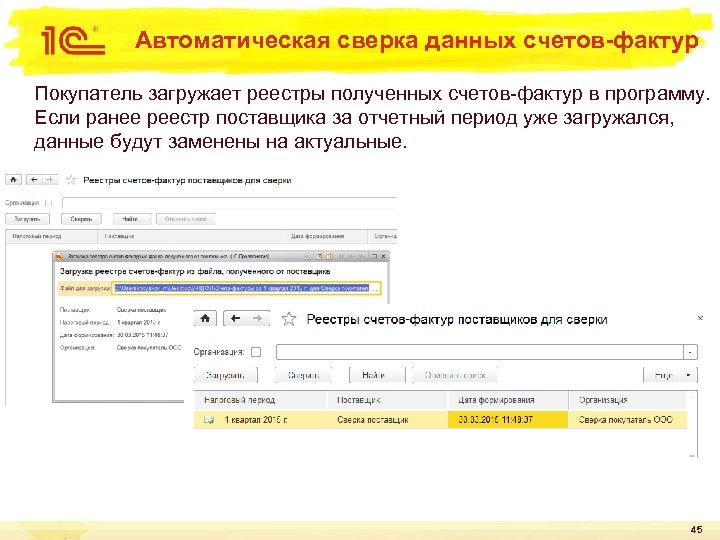The height and width of the screenshot is (540, 720).
Task: Click Найти in the small background window
Action: tap(131, 219)
